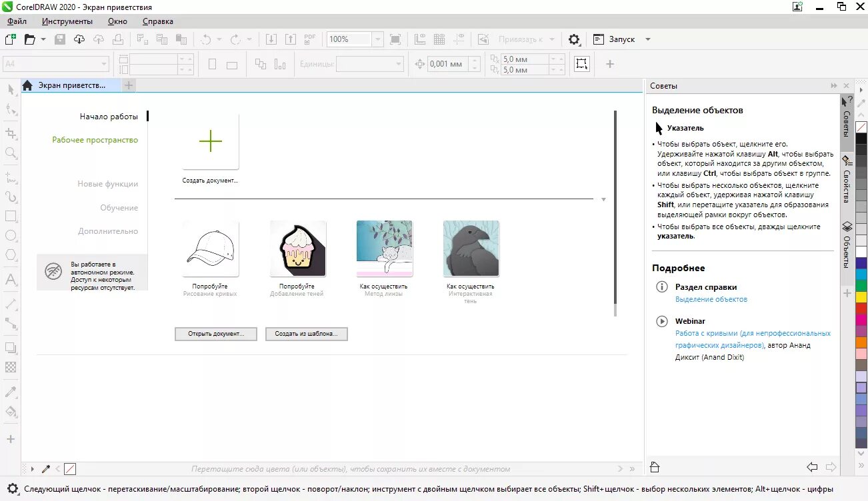Image resolution: width=868 pixels, height=501 pixels.
Task: Open the raven Интерактивная тень thumbnail
Action: click(x=471, y=249)
